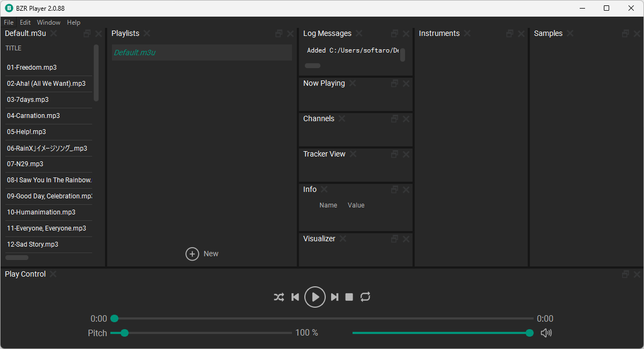
Task: Open the Edit menu dropdown
Action: pyautogui.click(x=25, y=23)
